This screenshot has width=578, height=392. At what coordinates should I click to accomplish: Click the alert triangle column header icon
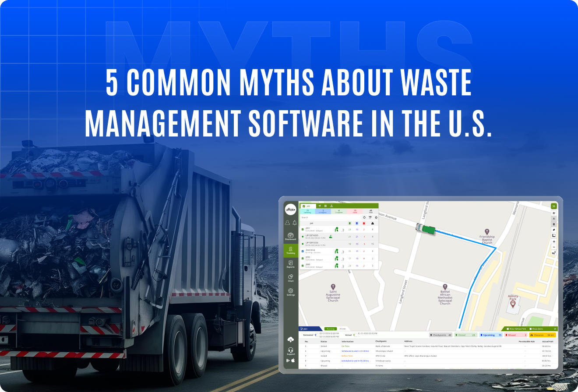click(x=373, y=223)
